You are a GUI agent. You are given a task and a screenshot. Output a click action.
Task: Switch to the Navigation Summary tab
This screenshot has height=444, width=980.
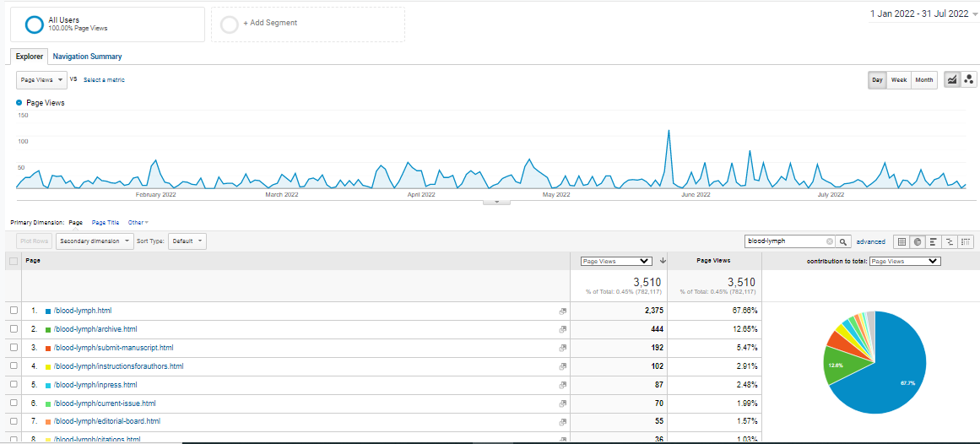[x=87, y=57]
